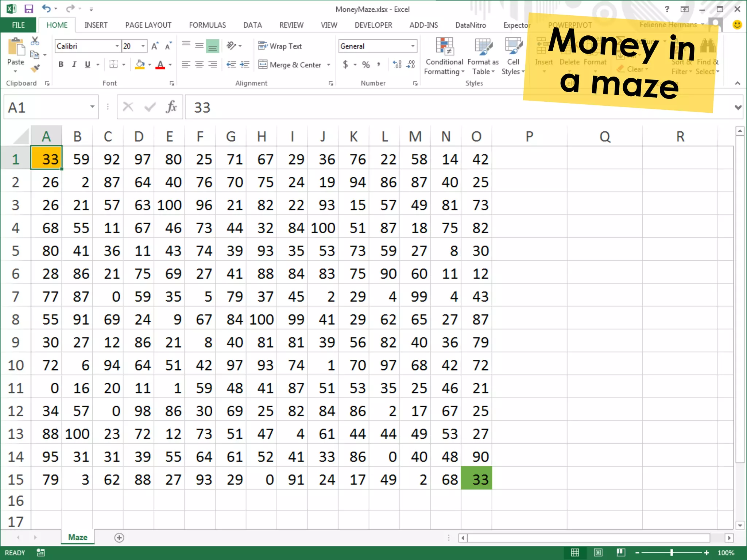The image size is (747, 560).
Task: Click the Undo arrow icon
Action: pos(46,8)
